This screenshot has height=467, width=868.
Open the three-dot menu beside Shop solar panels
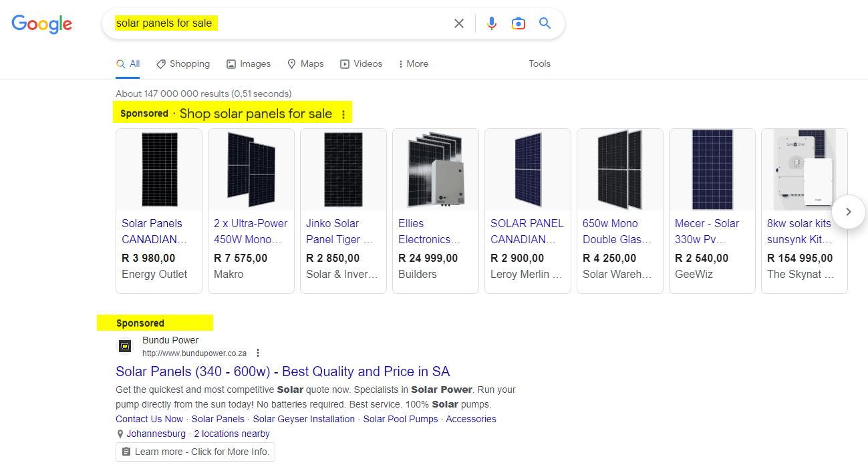343,114
